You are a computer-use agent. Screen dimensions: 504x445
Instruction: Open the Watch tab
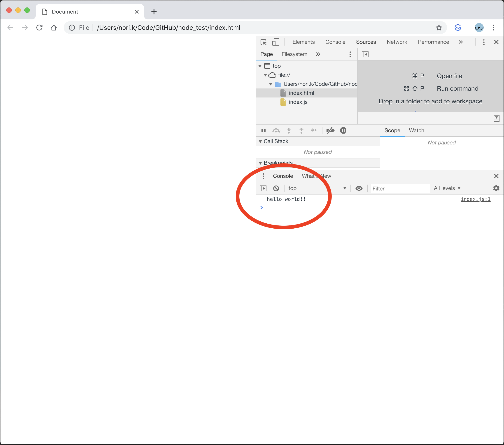tap(416, 131)
